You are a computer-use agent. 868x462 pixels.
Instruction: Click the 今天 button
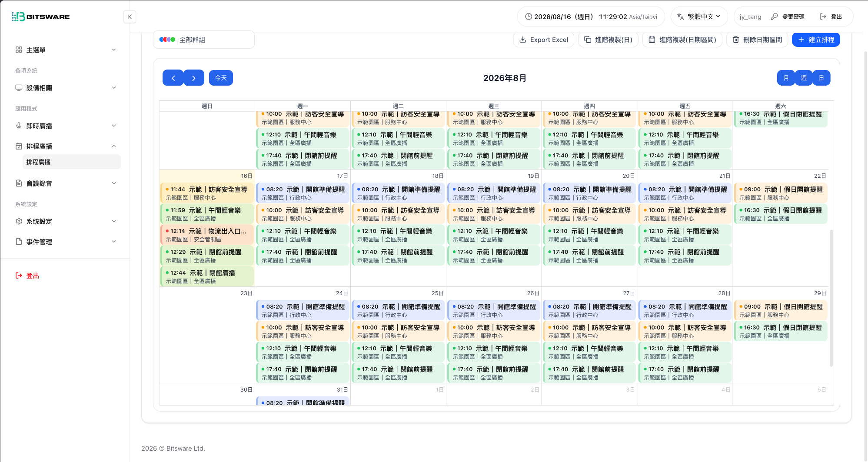tap(221, 78)
